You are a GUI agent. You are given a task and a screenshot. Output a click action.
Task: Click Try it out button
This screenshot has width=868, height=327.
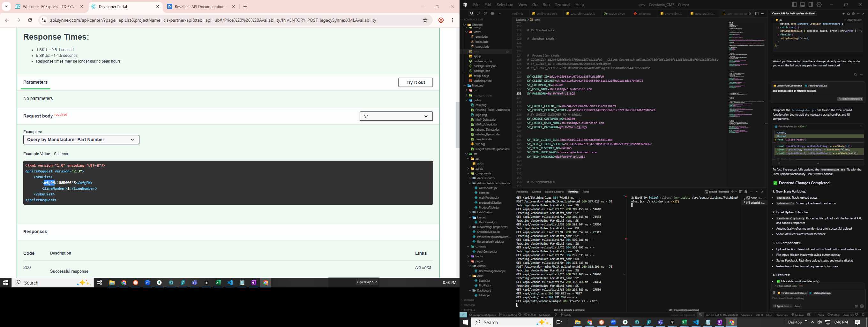pos(415,83)
